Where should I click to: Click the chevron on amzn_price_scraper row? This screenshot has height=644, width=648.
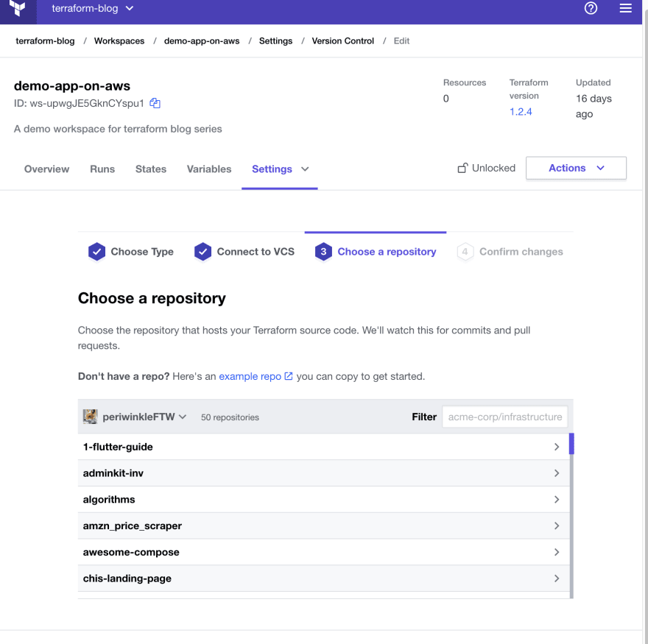point(557,526)
